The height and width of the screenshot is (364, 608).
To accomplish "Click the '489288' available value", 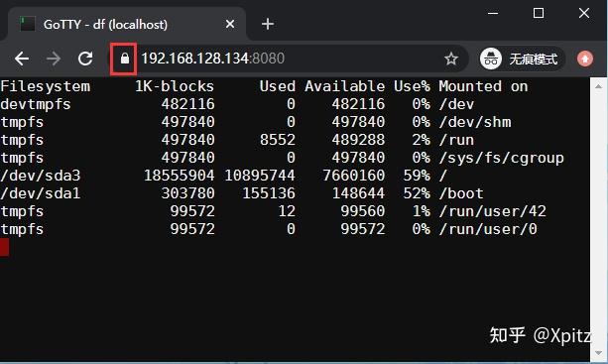I will pos(358,140).
